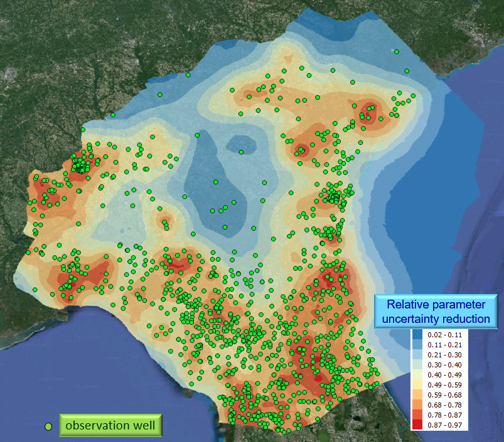Image resolution: width=504 pixels, height=442 pixels.
Task: Click the 0.87 - 0.97 legend color swatch
Action: coord(417,424)
